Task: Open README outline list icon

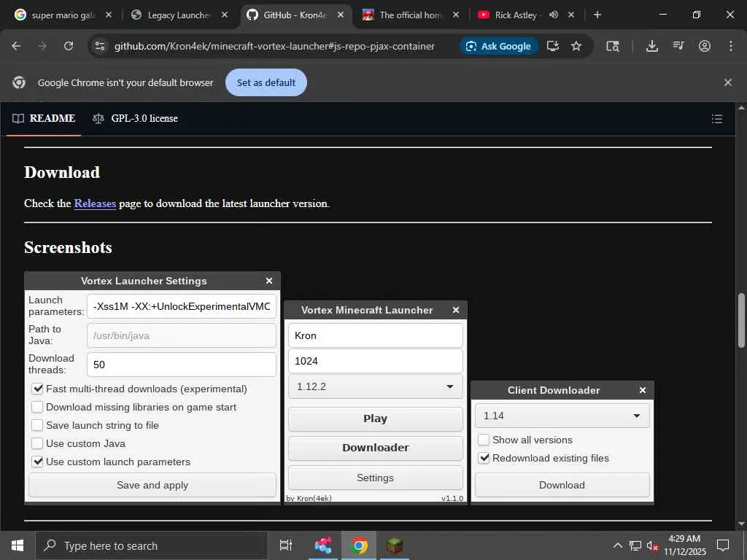Action: [x=717, y=119]
